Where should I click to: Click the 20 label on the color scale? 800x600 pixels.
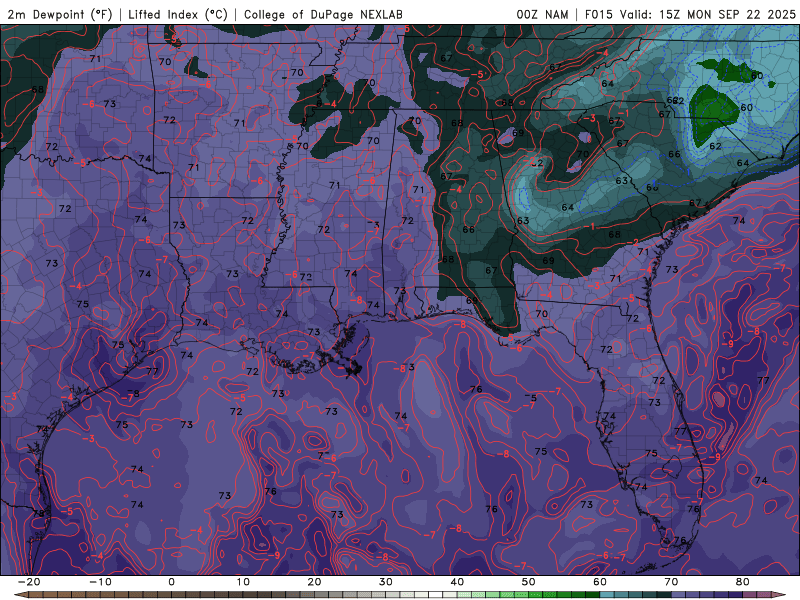tap(314, 582)
